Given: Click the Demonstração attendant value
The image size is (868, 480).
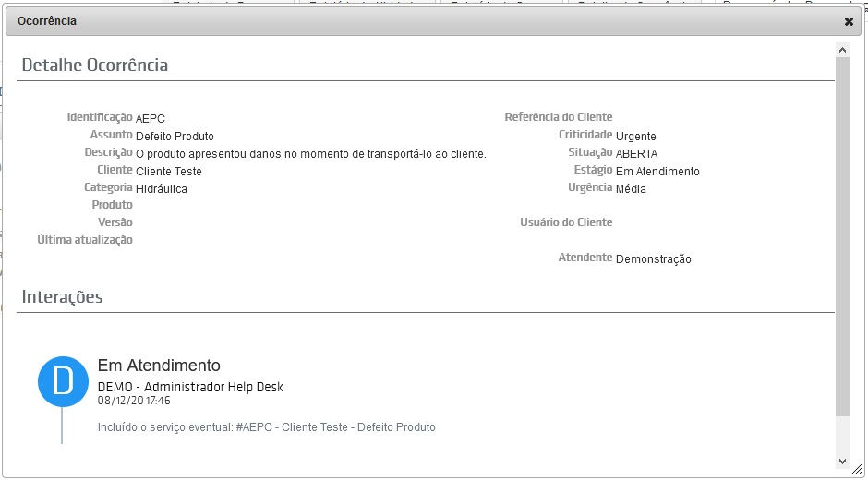Looking at the screenshot, I should [653, 259].
